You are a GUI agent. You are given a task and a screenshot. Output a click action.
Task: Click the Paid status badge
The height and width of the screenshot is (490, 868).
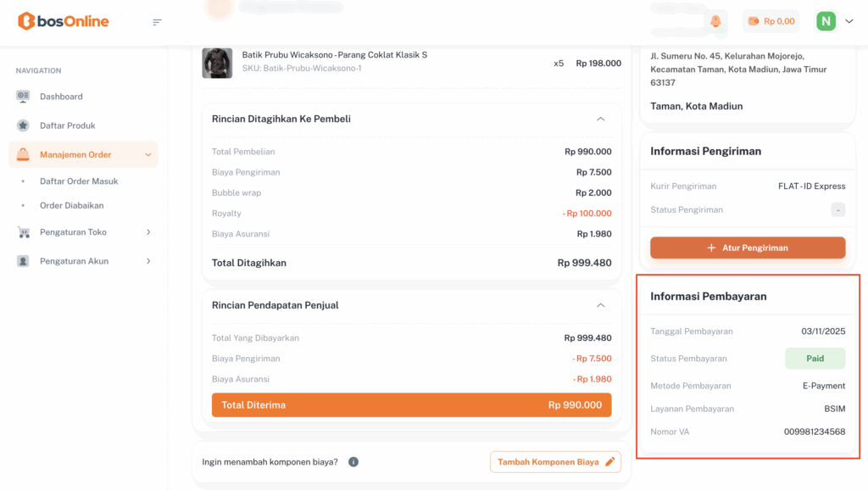coord(815,359)
